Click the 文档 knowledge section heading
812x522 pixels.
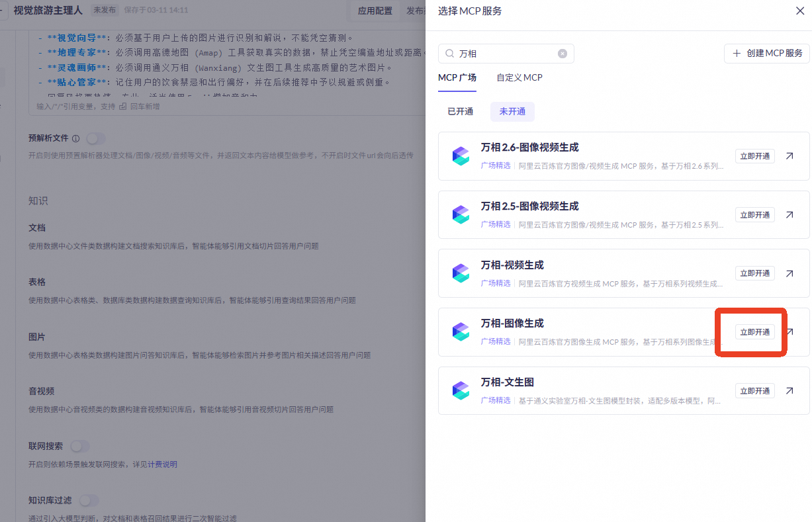pyautogui.click(x=37, y=228)
